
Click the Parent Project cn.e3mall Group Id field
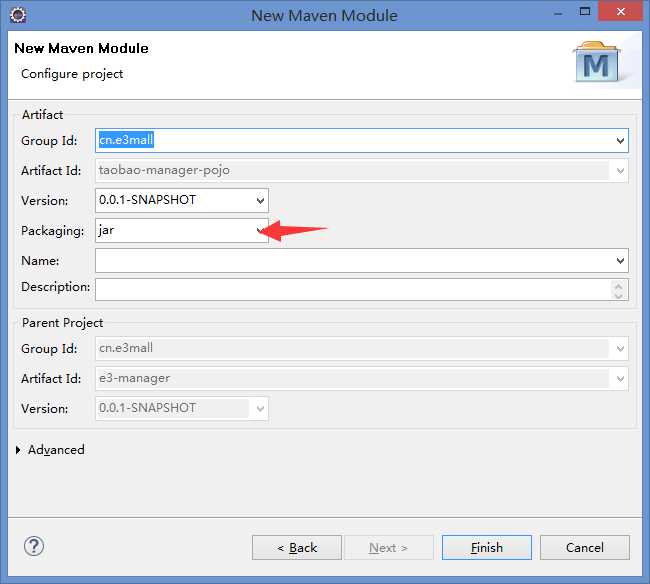point(362,349)
